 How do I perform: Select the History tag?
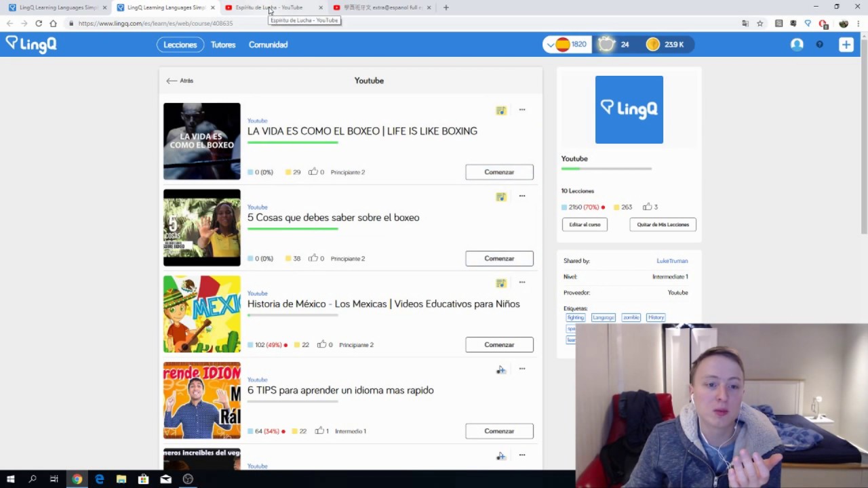click(x=656, y=317)
